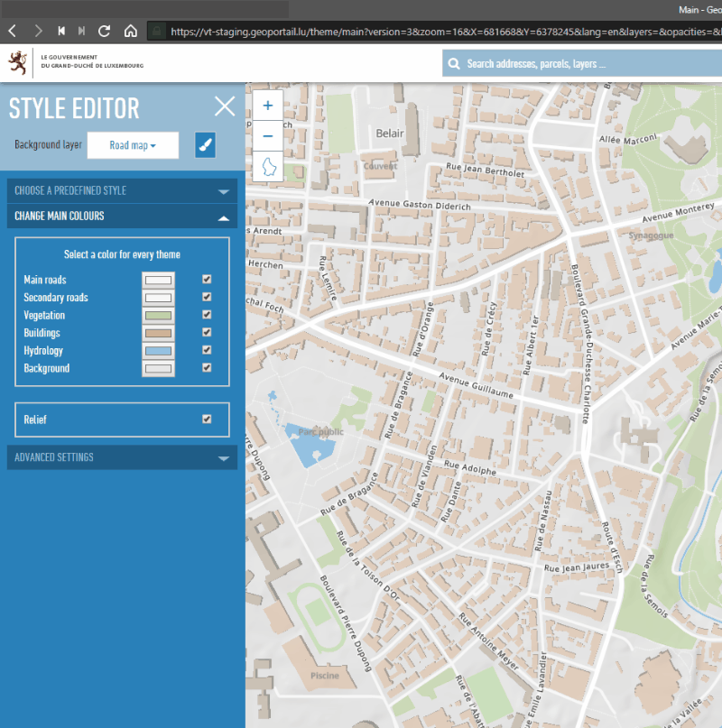Close the Style Editor panel
This screenshot has width=722, height=728.
click(x=225, y=106)
